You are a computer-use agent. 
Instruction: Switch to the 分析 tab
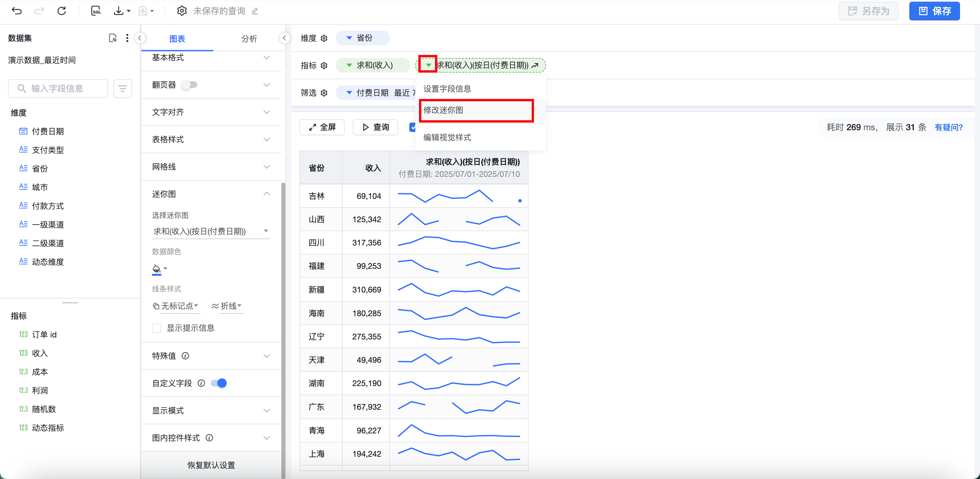[249, 38]
